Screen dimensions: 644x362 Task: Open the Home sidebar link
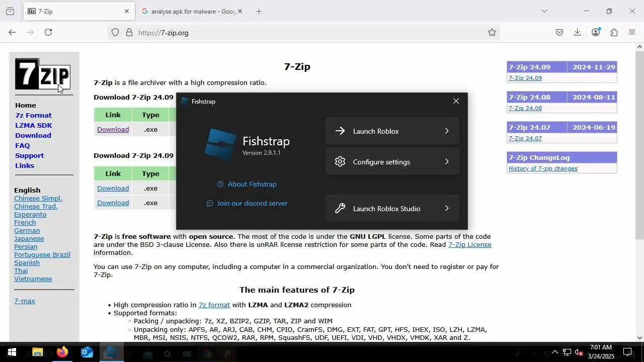click(x=26, y=105)
